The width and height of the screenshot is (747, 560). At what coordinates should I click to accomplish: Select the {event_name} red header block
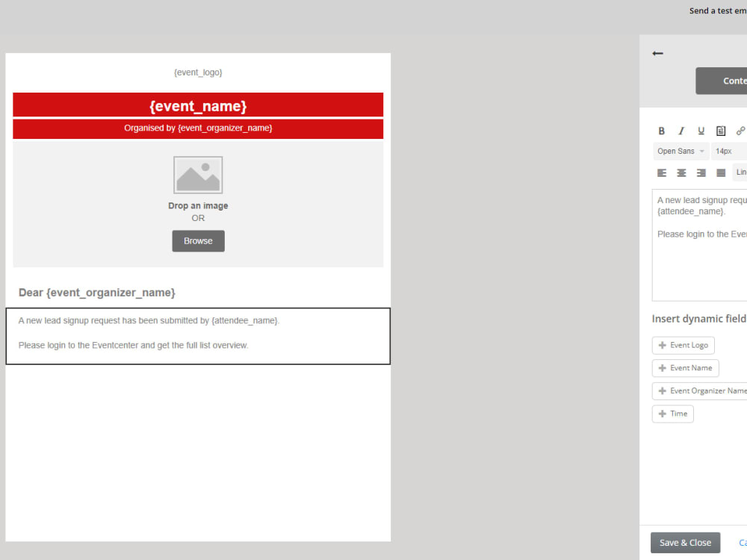pyautogui.click(x=198, y=105)
